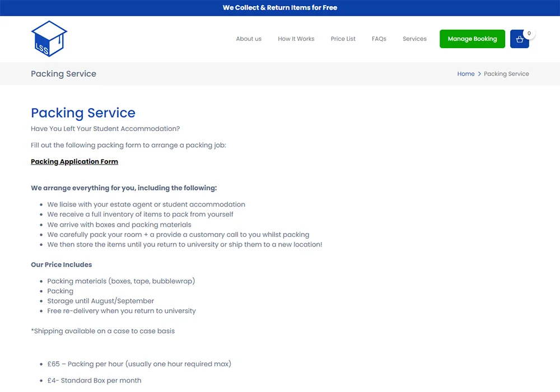This screenshot has width=560, height=392.
Task: Follow the Home breadcrumb link
Action: click(x=465, y=74)
